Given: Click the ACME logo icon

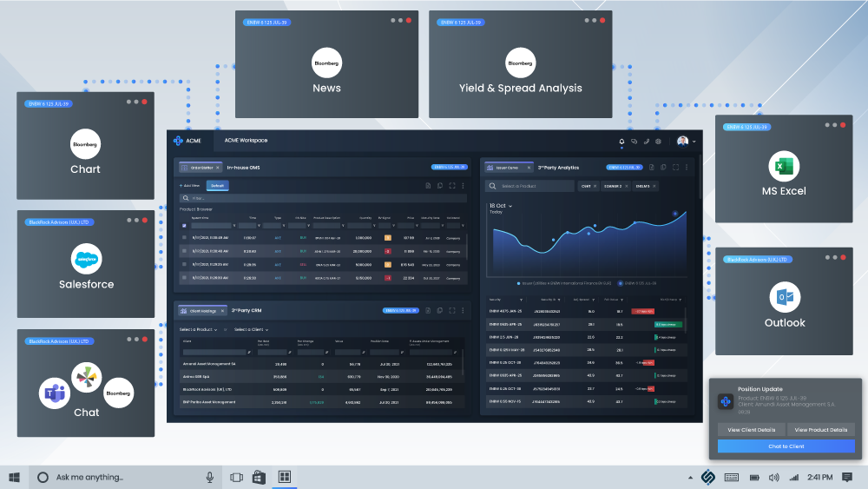Looking at the screenshot, I should tap(178, 141).
